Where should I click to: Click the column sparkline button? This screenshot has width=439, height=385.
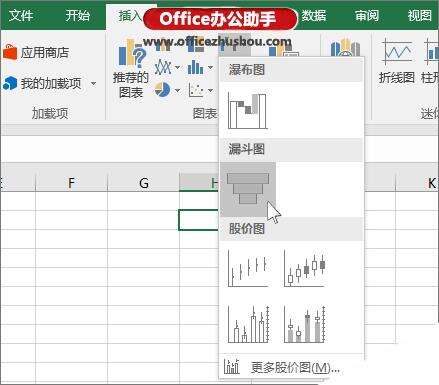coord(431,61)
